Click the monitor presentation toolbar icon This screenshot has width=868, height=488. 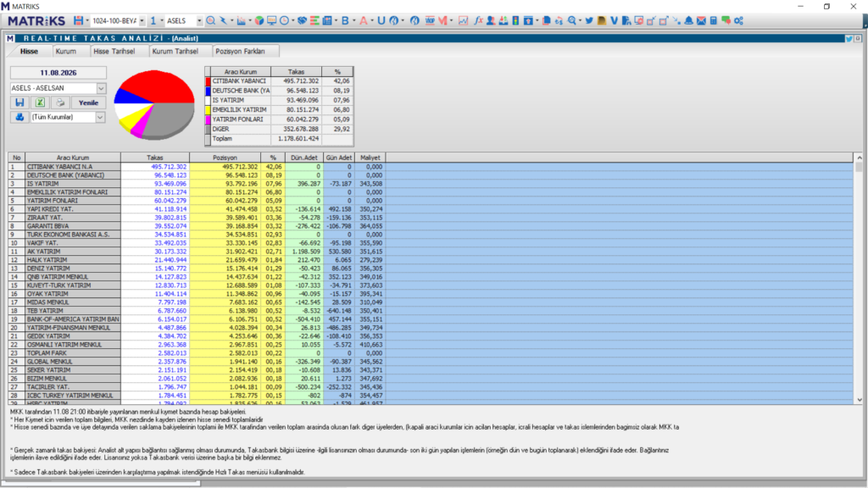[271, 20]
